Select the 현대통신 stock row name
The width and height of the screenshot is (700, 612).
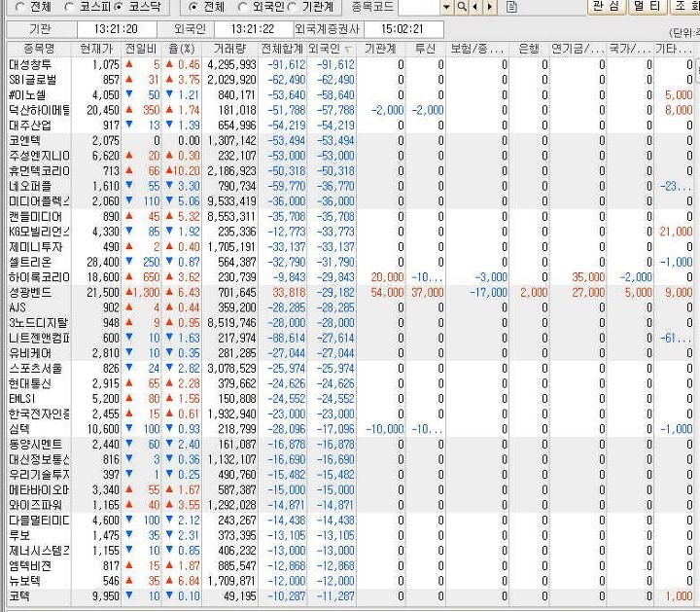[x=30, y=383]
